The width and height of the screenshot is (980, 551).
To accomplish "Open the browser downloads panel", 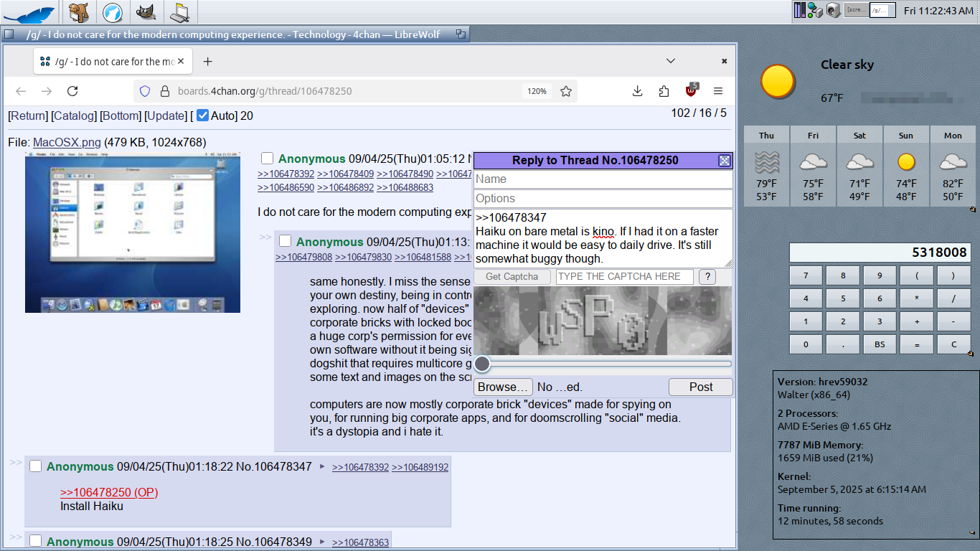I will point(637,91).
